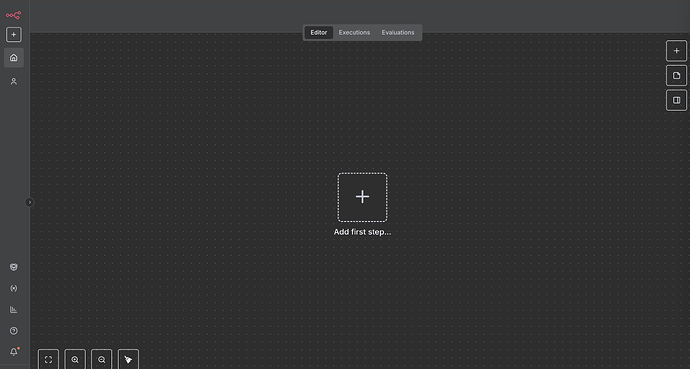Fit the canvas view to screen
Screen dimensions: 690x369
48,359
